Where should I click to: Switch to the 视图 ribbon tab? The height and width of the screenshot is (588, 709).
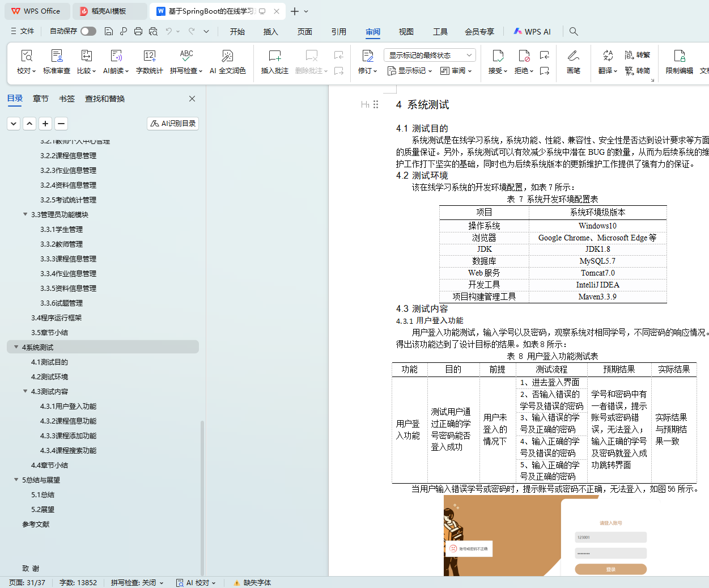[406, 32]
